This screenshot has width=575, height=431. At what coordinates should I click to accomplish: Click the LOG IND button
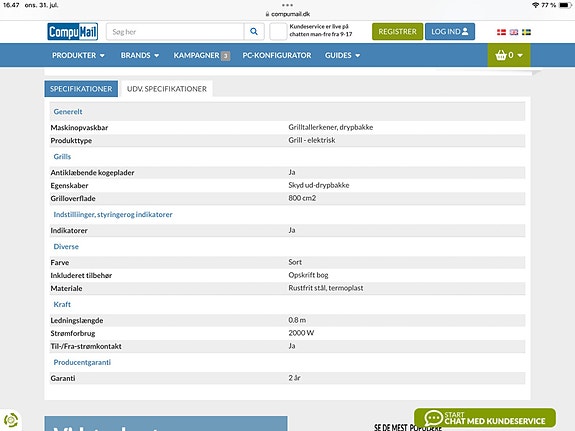click(450, 32)
